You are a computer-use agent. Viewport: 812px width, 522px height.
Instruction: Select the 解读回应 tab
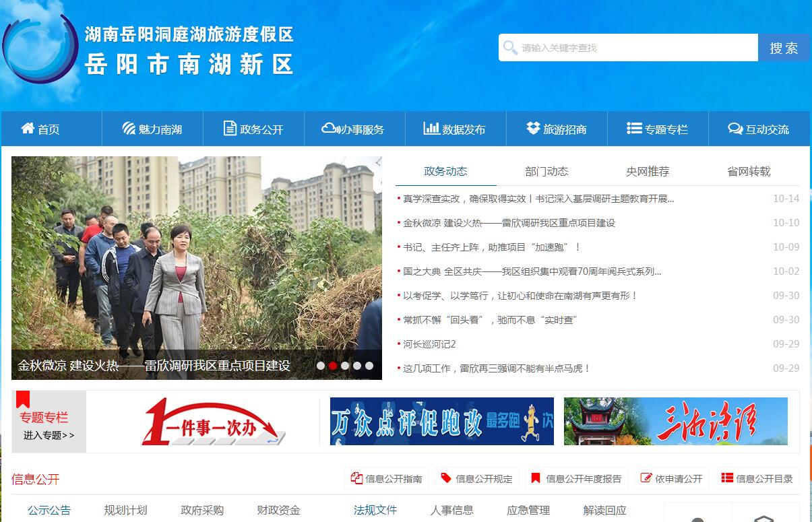(605, 510)
